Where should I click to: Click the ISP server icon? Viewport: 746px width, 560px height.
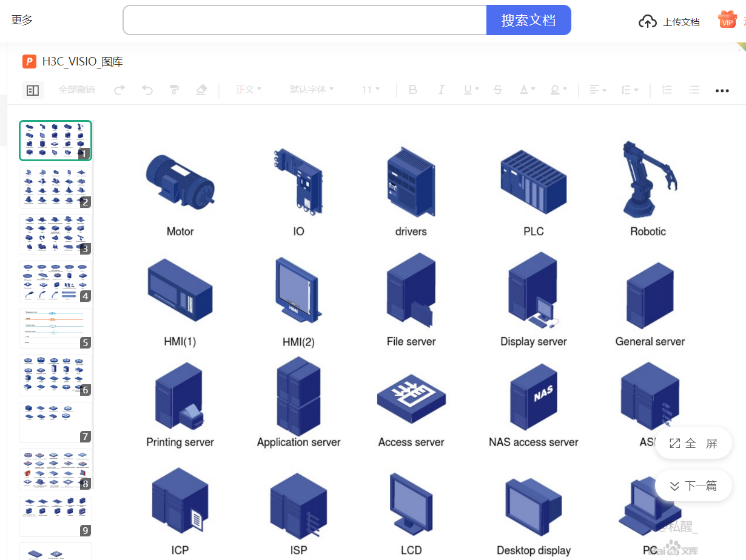298,506
